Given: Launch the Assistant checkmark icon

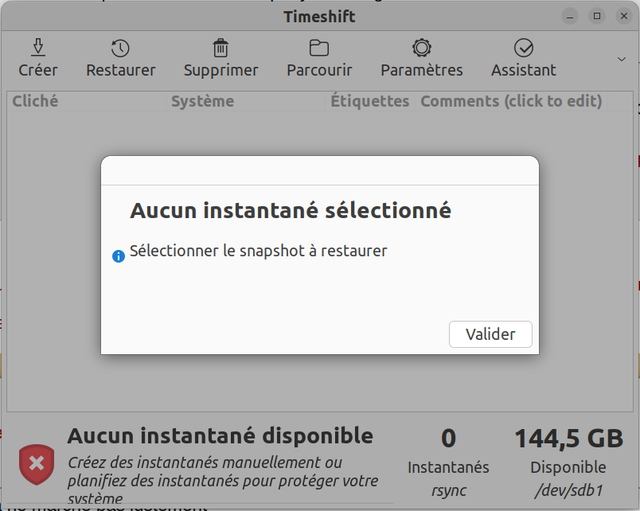Looking at the screenshot, I should [524, 48].
